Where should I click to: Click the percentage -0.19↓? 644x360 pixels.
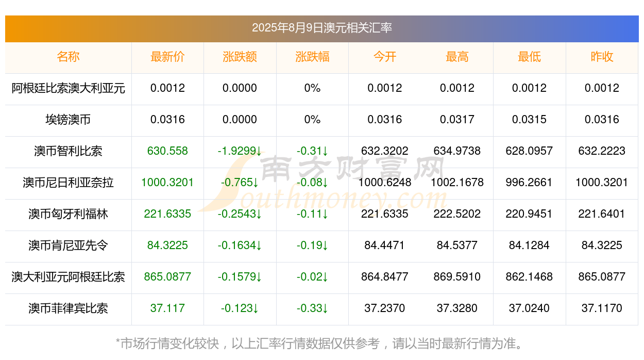click(312, 246)
